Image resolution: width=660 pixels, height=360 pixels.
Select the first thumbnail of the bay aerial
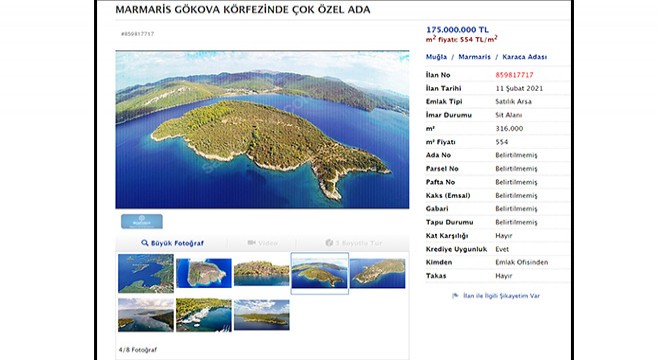point(146,273)
